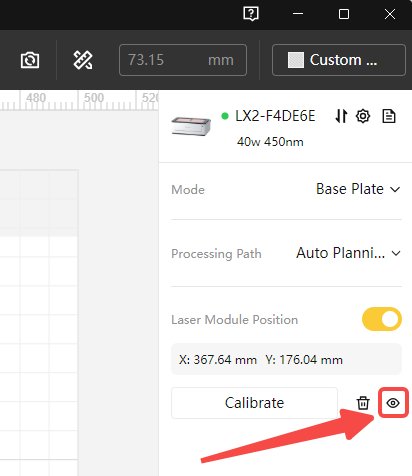Open the Custom material dropdown
The height and width of the screenshot is (476, 412).
(x=339, y=60)
